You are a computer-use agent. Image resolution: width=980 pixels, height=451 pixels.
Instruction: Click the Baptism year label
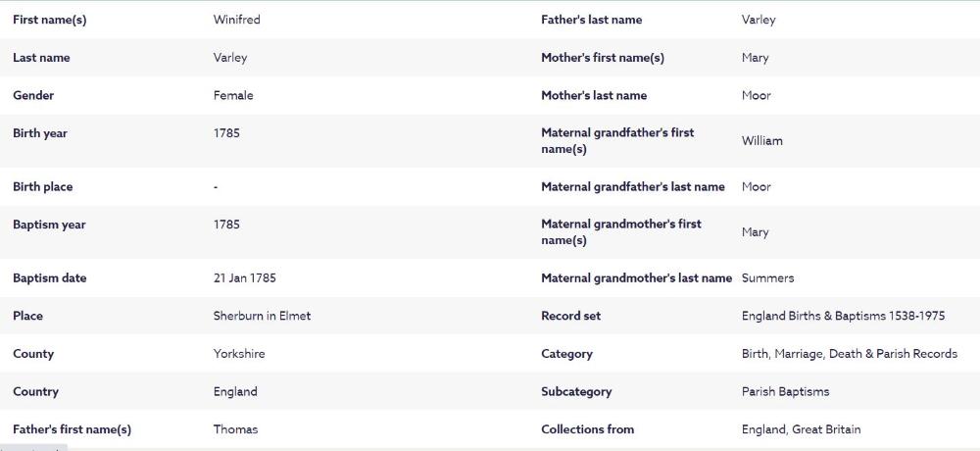pyautogui.click(x=49, y=225)
